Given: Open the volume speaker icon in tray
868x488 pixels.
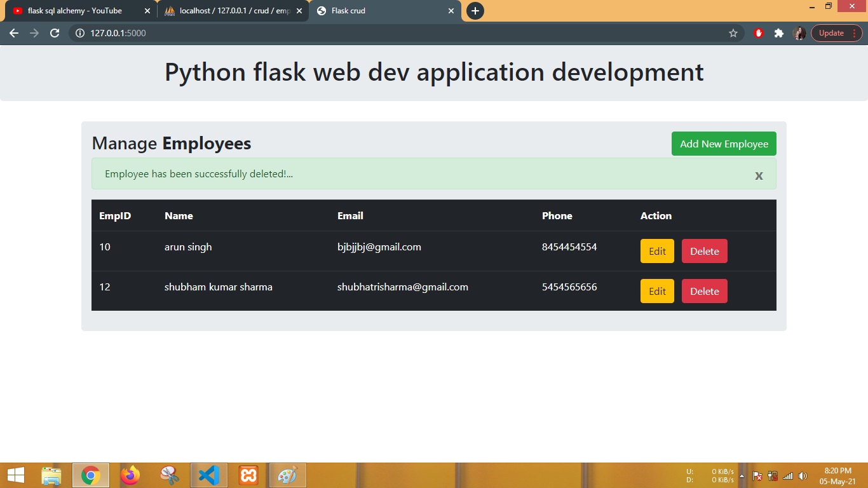Looking at the screenshot, I should [802, 475].
